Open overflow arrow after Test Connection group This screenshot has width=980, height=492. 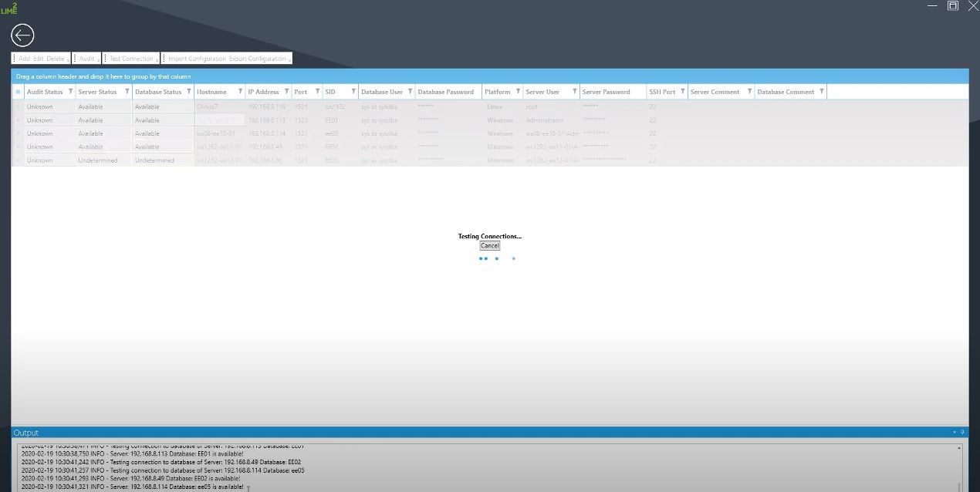tap(157, 59)
